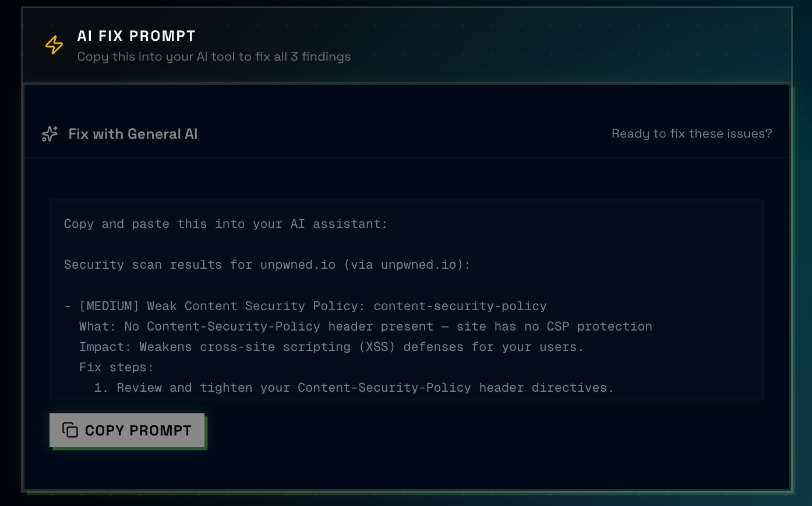Click the yellow lightning bolt icon
Image resolution: width=812 pixels, height=506 pixels.
click(53, 44)
